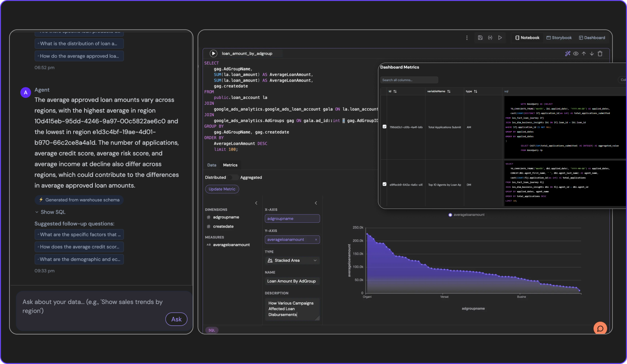Expand the Show SQL section
This screenshot has height=364, width=627.
tap(50, 212)
